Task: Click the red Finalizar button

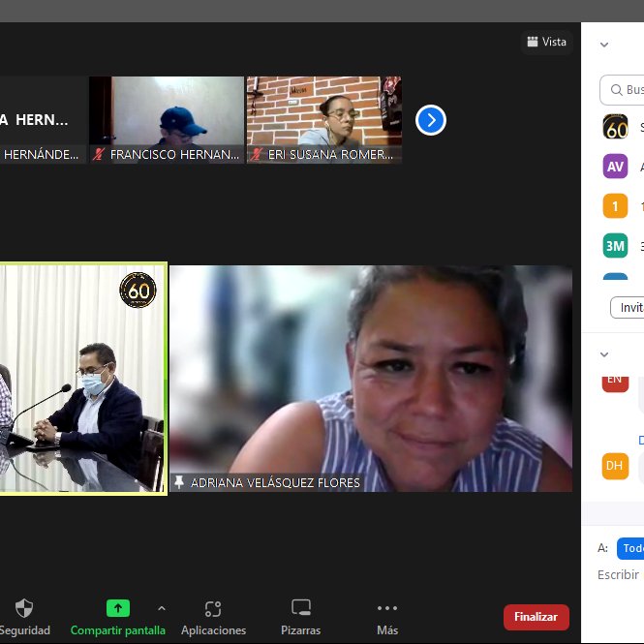Action: [536, 617]
